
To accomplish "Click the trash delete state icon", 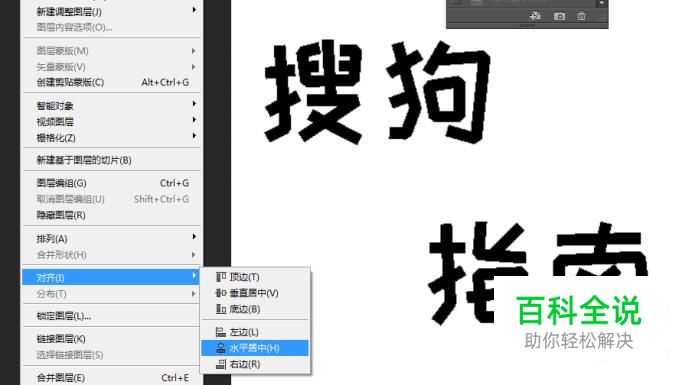I will (581, 16).
